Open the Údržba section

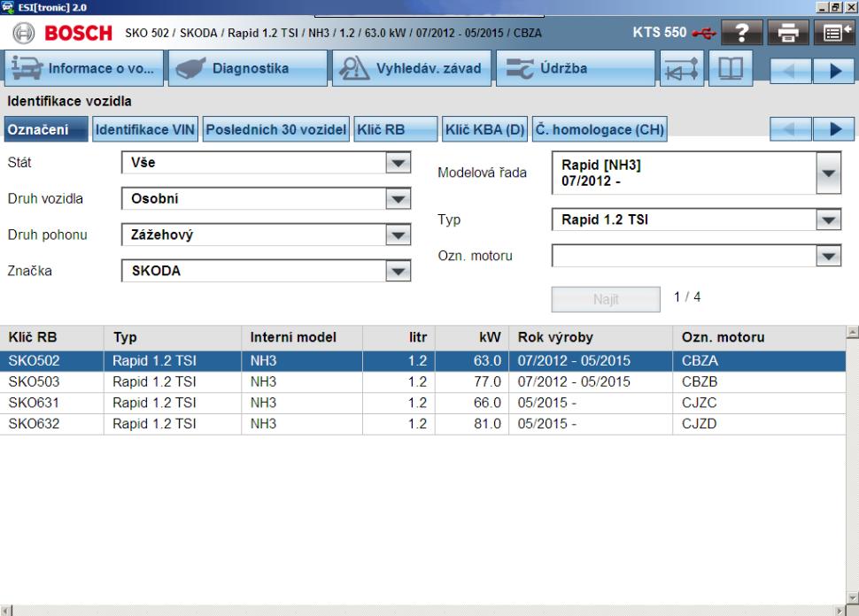[576, 68]
